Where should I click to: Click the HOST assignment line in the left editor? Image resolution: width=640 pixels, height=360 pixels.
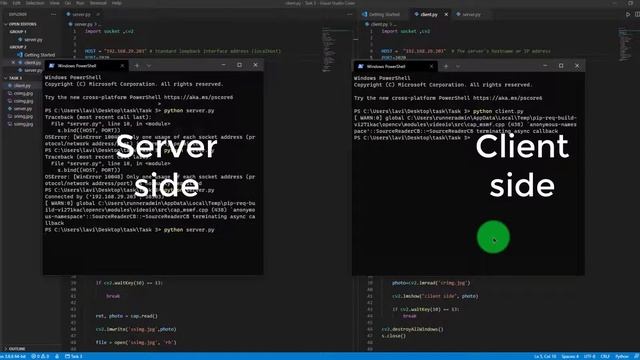point(183,51)
